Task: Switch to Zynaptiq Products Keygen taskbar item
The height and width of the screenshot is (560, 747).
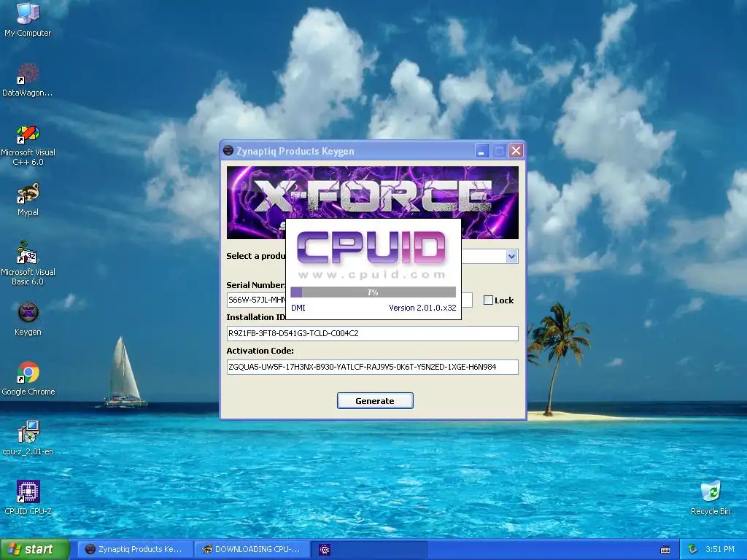Action: pyautogui.click(x=135, y=550)
